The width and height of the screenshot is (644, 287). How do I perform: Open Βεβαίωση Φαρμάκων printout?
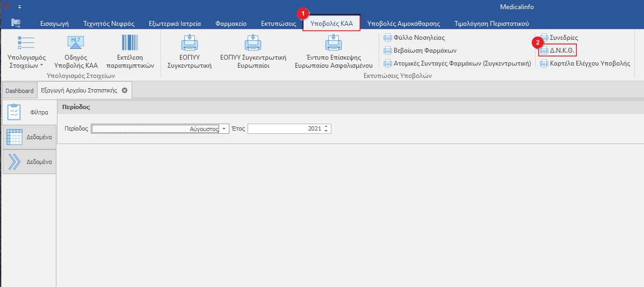pyautogui.click(x=419, y=51)
